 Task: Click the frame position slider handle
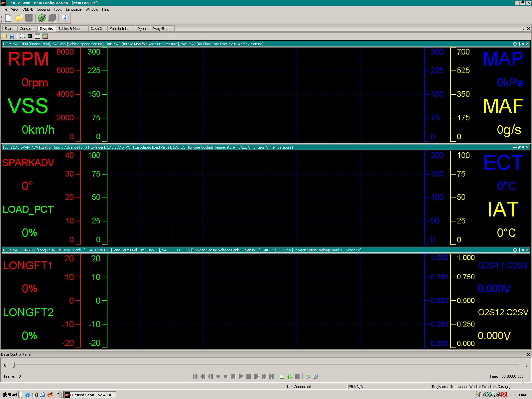click(14, 365)
